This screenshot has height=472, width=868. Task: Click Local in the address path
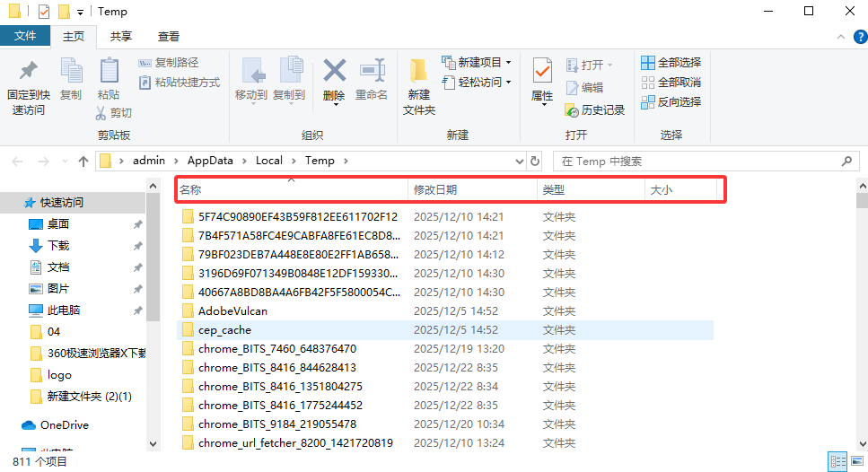click(x=269, y=161)
